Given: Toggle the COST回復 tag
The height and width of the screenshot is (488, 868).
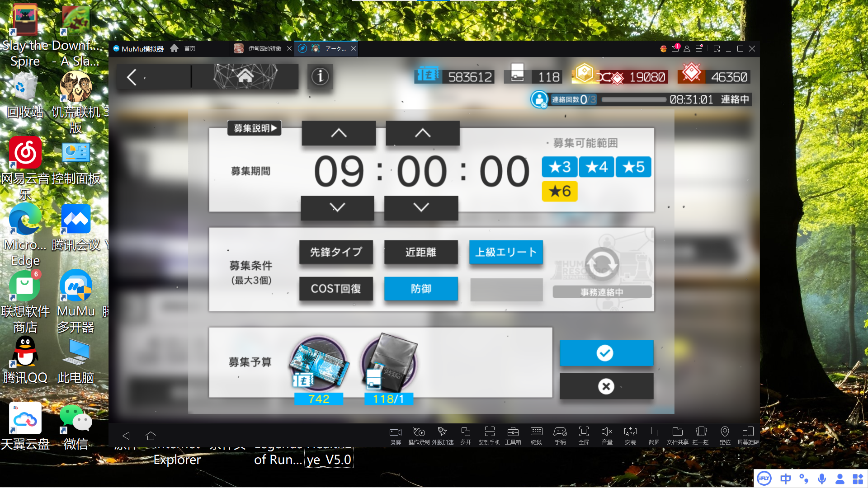Looking at the screenshot, I should [x=336, y=289].
